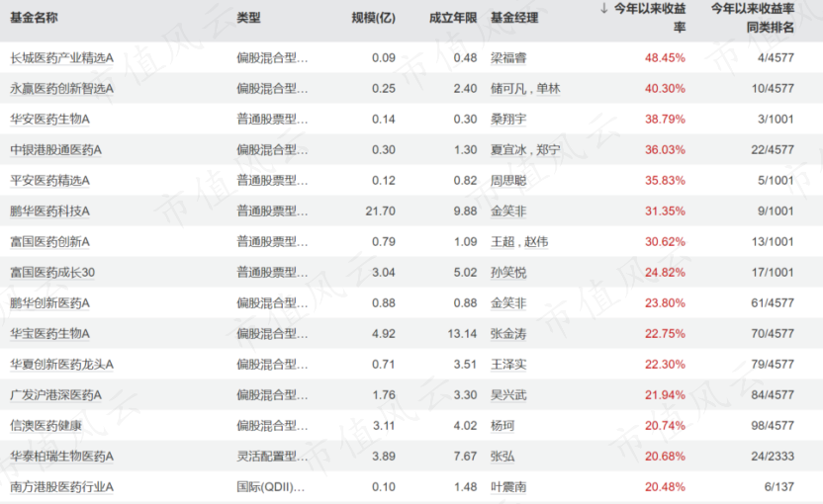Select the ranking 24/2333 cell
Viewport: 823px width, 504px height.
point(773,457)
